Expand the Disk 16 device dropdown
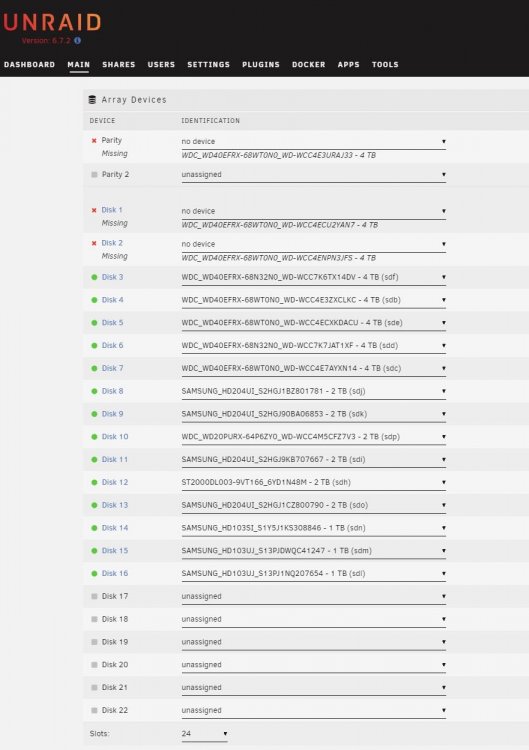Viewport: 529px width, 750px height. (x=313, y=574)
